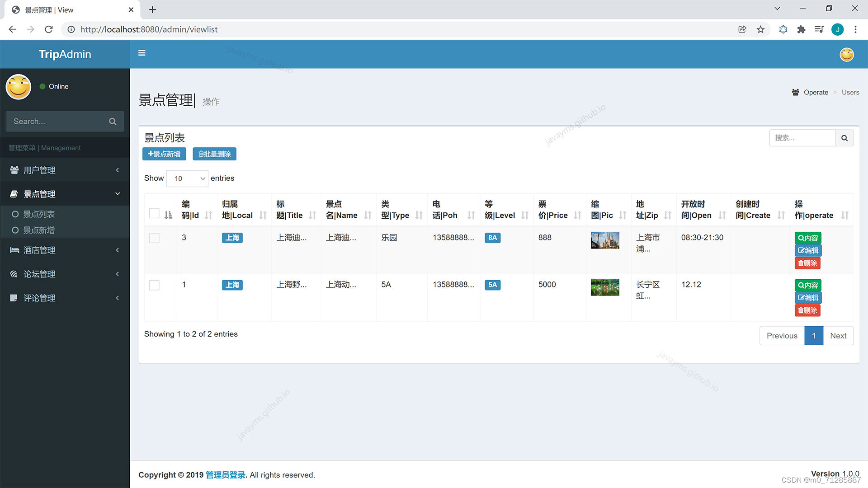Click the 内容 button for Shanghai Zoo

(x=807, y=284)
